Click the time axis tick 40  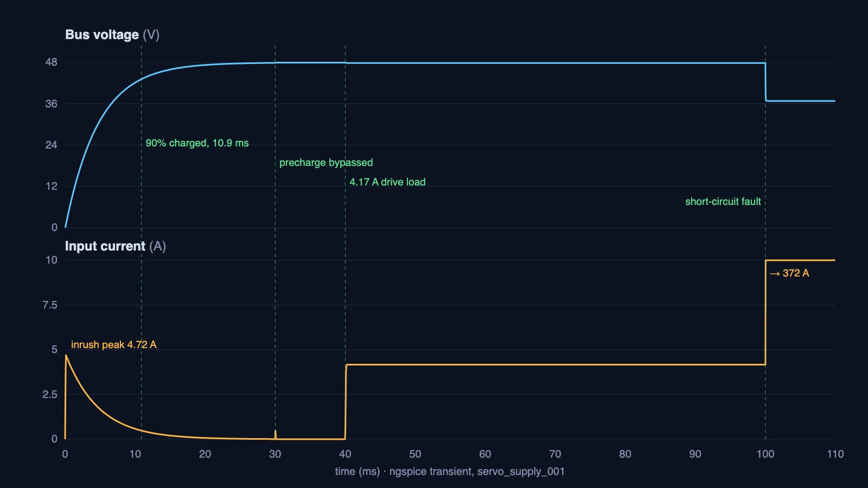click(345, 454)
